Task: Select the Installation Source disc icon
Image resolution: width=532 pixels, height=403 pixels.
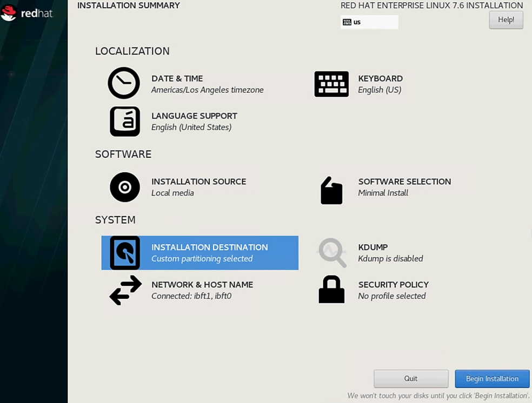Action: tap(125, 187)
